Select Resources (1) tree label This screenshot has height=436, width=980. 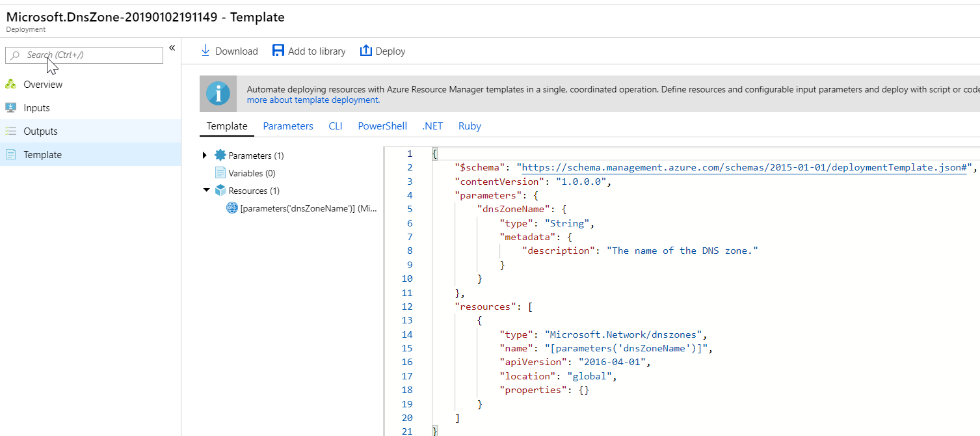[x=254, y=191]
